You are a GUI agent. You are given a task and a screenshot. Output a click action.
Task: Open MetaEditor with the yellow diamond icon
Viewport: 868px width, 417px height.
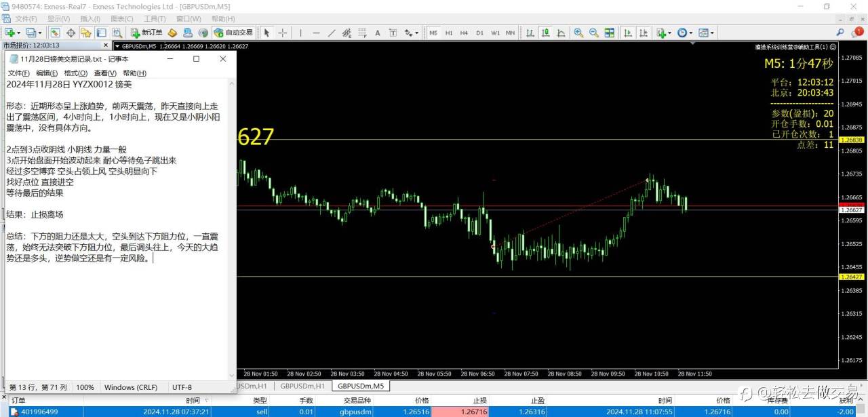[172, 33]
